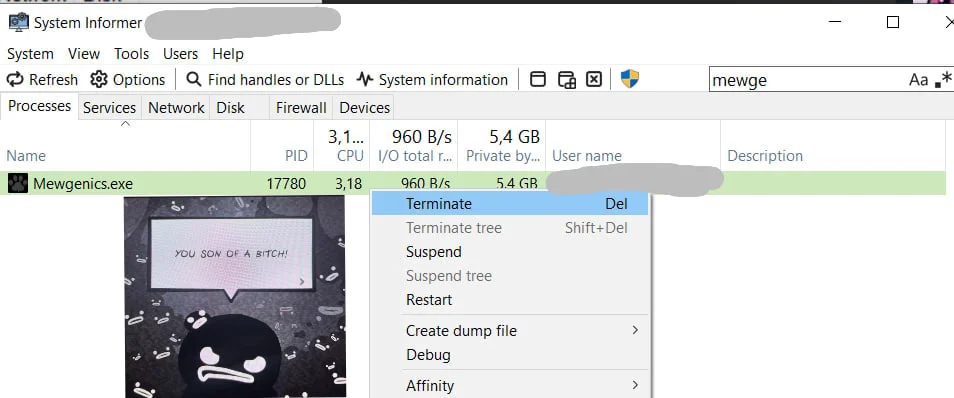Screen dimensions: 954x398
Task: Click the CPU value 3,18
Action: 349,183
